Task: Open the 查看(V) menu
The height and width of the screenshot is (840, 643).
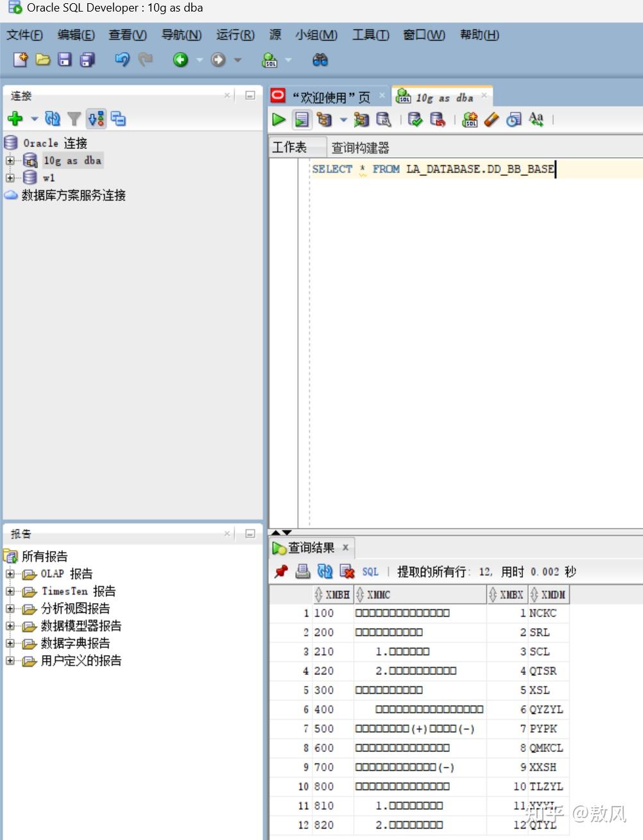Action: pos(127,35)
